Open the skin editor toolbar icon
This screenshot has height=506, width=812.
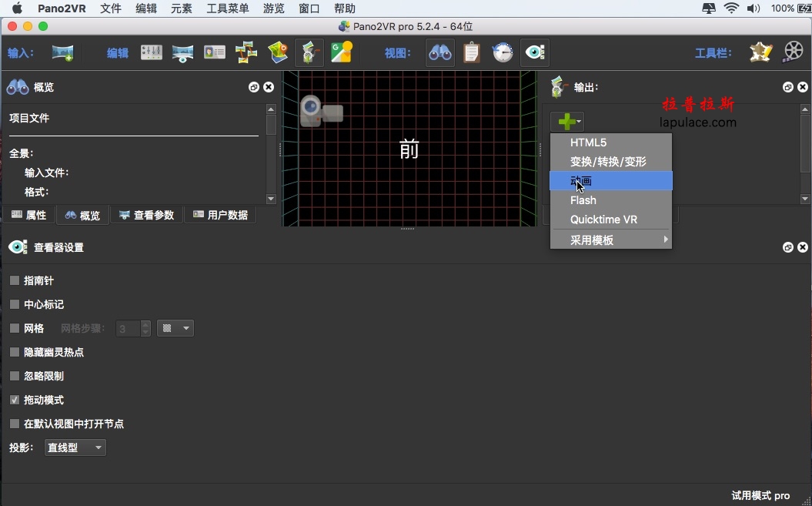pos(760,52)
